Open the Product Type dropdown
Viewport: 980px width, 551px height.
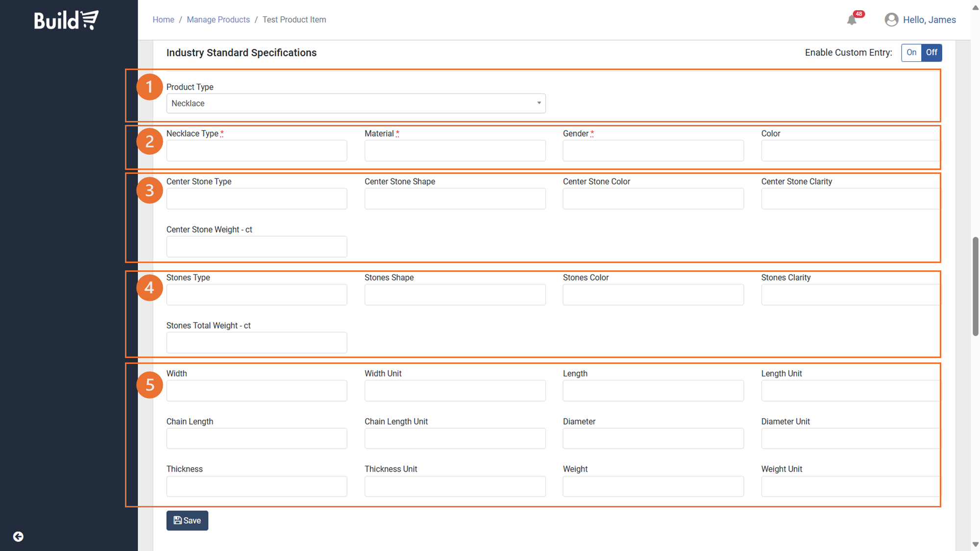click(x=356, y=103)
